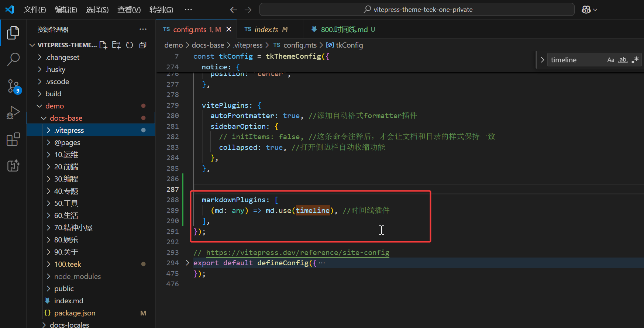
Task: Go forward with the right arrow
Action: pos(248,10)
